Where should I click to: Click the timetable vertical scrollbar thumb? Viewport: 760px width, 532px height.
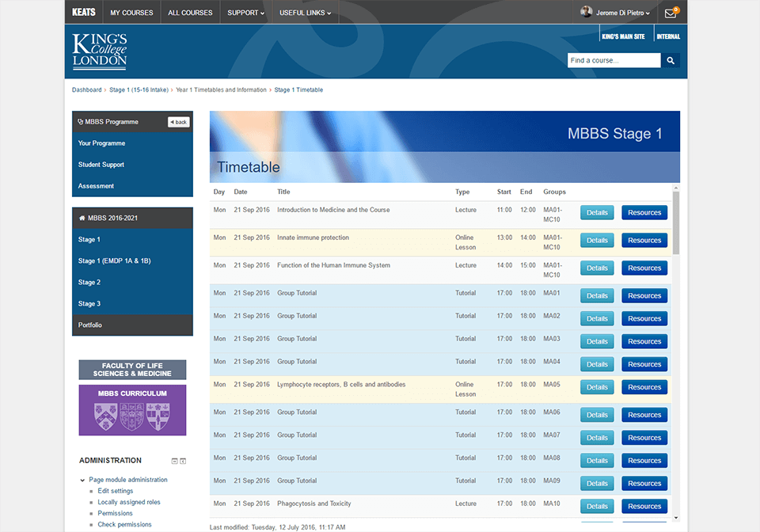coord(676,223)
